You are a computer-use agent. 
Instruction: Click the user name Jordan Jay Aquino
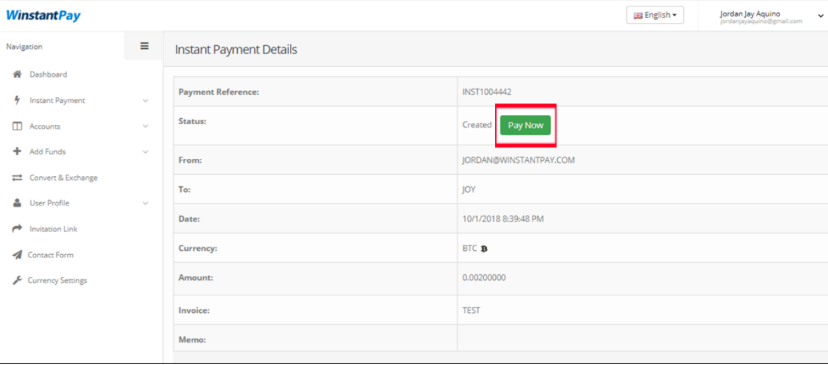pos(750,14)
